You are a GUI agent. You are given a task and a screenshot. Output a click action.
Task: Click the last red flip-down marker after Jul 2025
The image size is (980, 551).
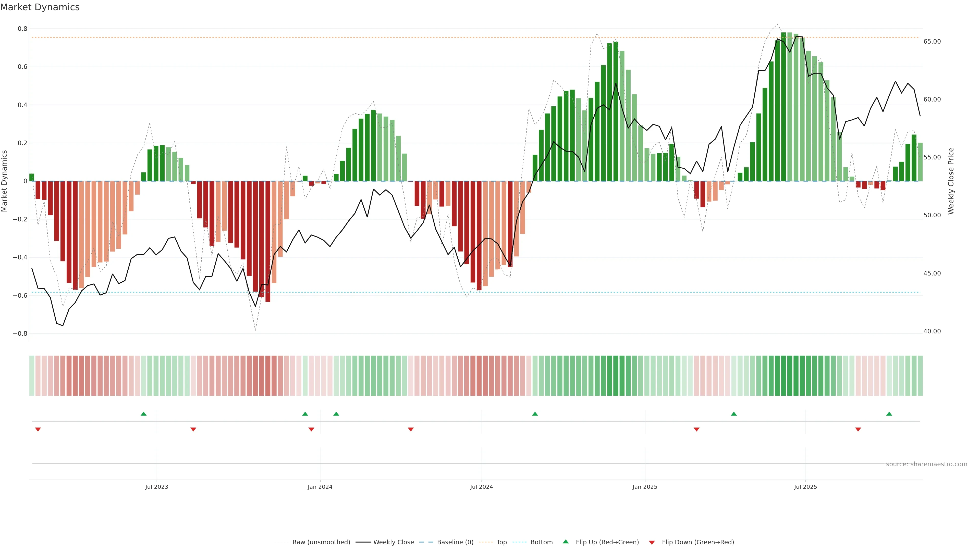tap(858, 429)
